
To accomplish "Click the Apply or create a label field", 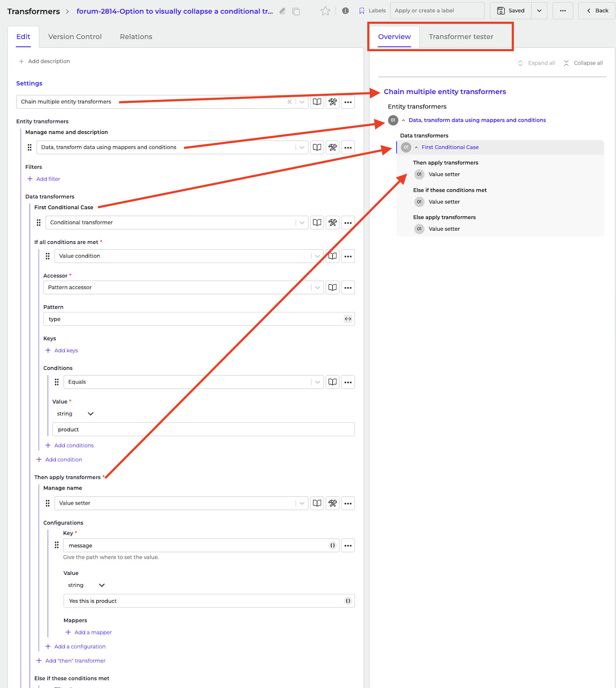I will [x=437, y=11].
